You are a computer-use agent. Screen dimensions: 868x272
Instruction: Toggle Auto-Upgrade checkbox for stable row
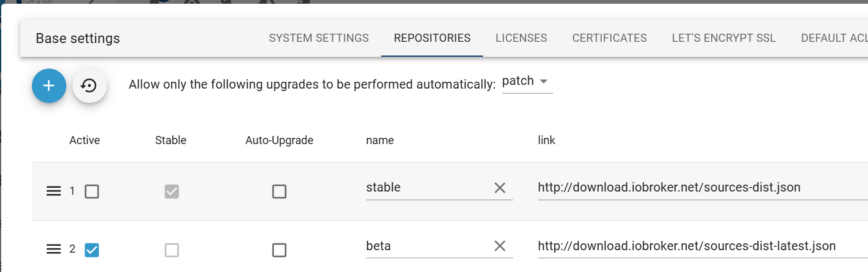coord(279,192)
